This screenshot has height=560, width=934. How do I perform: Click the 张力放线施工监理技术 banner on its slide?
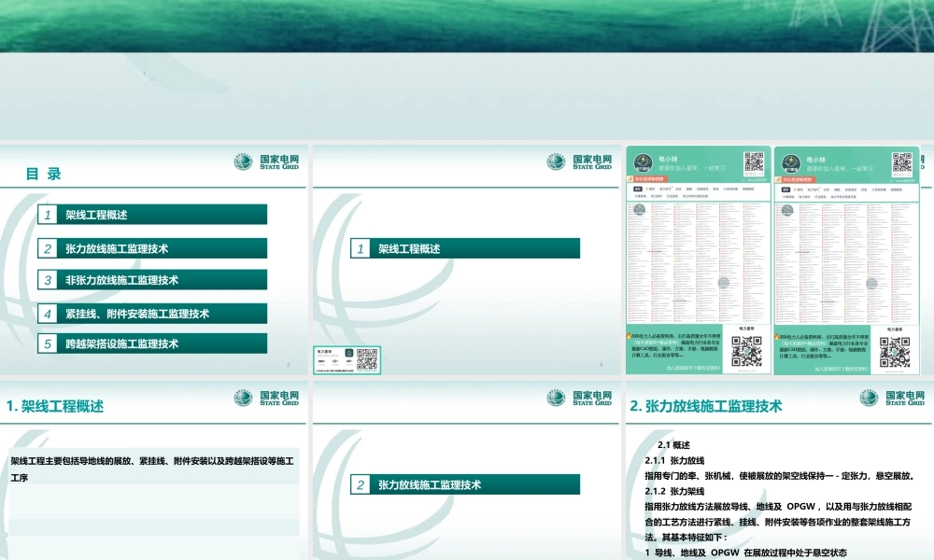pyautogui.click(x=467, y=483)
